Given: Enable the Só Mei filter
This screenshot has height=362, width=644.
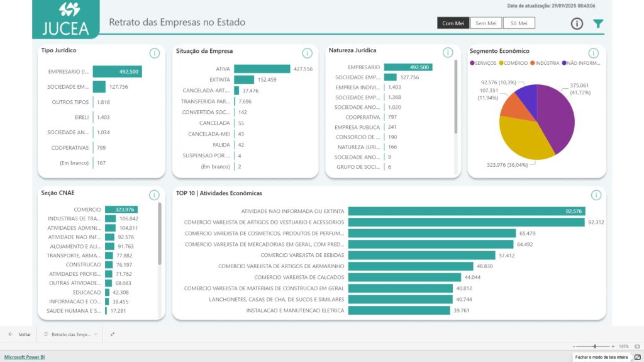Looking at the screenshot, I should (x=519, y=23).
